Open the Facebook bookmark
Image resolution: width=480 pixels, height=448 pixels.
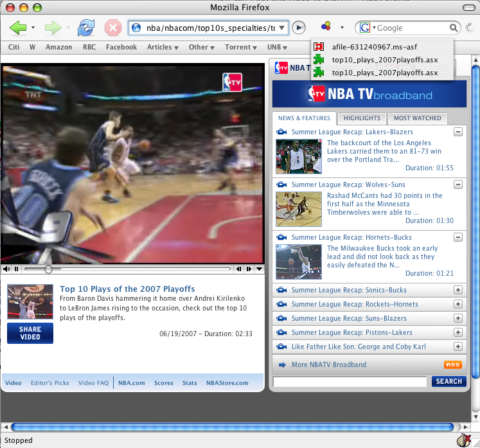click(x=121, y=47)
